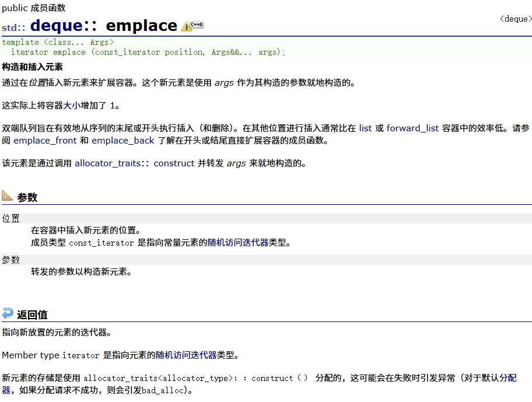Open the forward_list container link

tap(412, 128)
